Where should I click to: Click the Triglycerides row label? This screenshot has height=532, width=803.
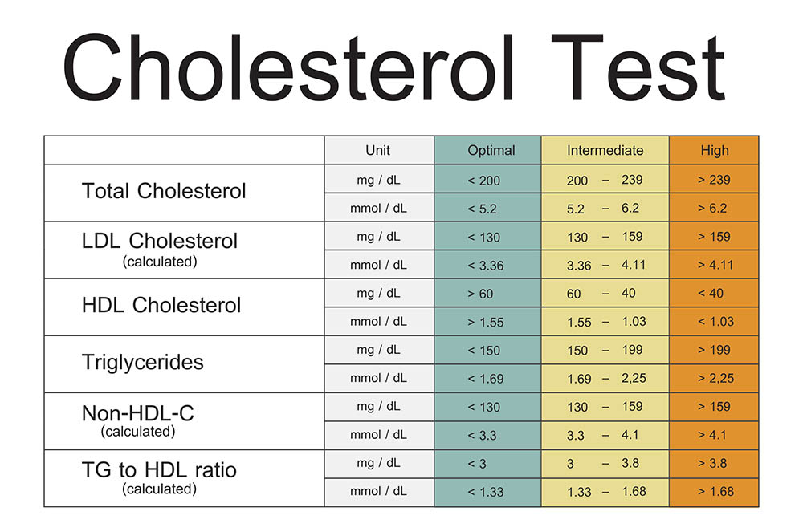click(x=143, y=362)
